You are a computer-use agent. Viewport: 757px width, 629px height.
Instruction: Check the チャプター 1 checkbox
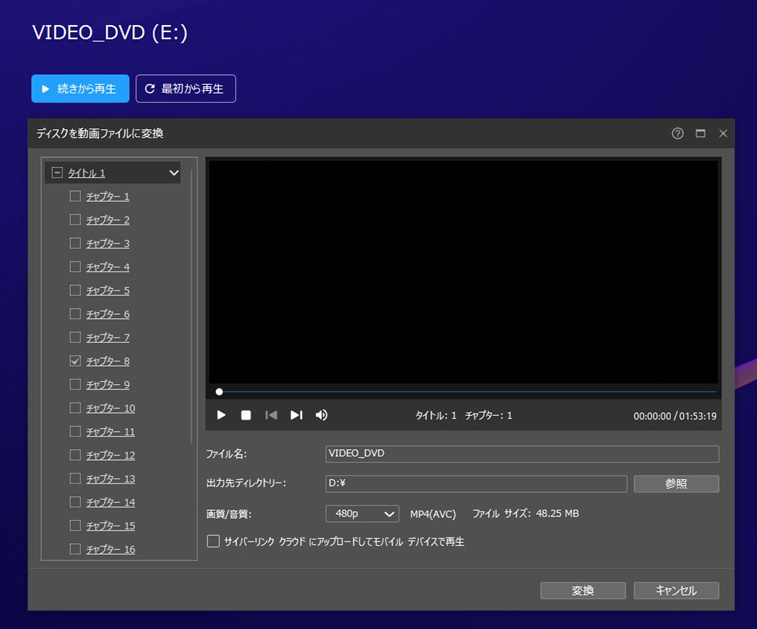[x=75, y=196]
